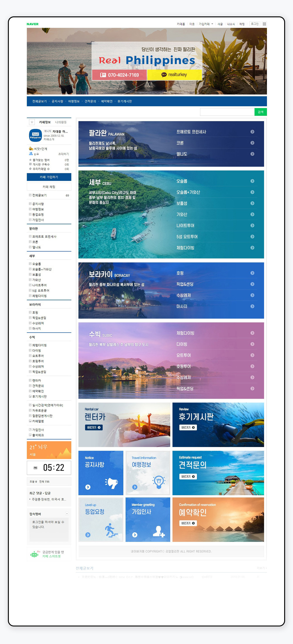Click the arrow icon for 푸에르토 프린세사 row
The image size is (293, 644).
[x=252, y=132]
